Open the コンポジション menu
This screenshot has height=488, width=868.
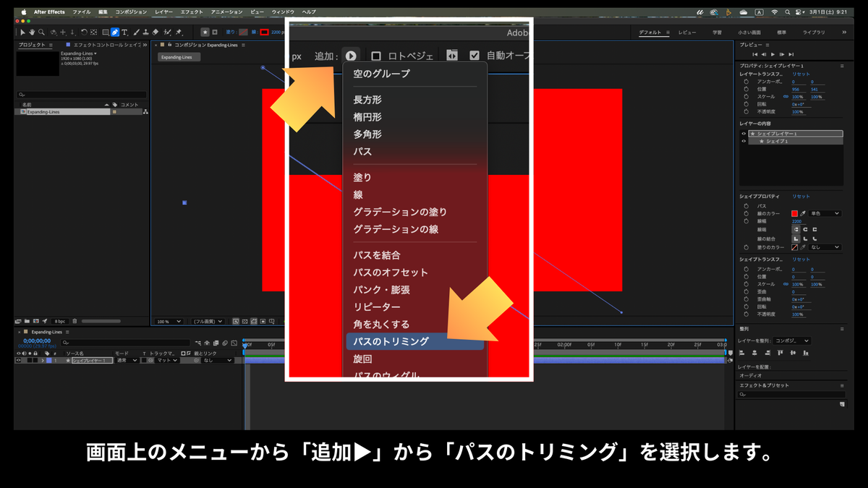click(131, 12)
